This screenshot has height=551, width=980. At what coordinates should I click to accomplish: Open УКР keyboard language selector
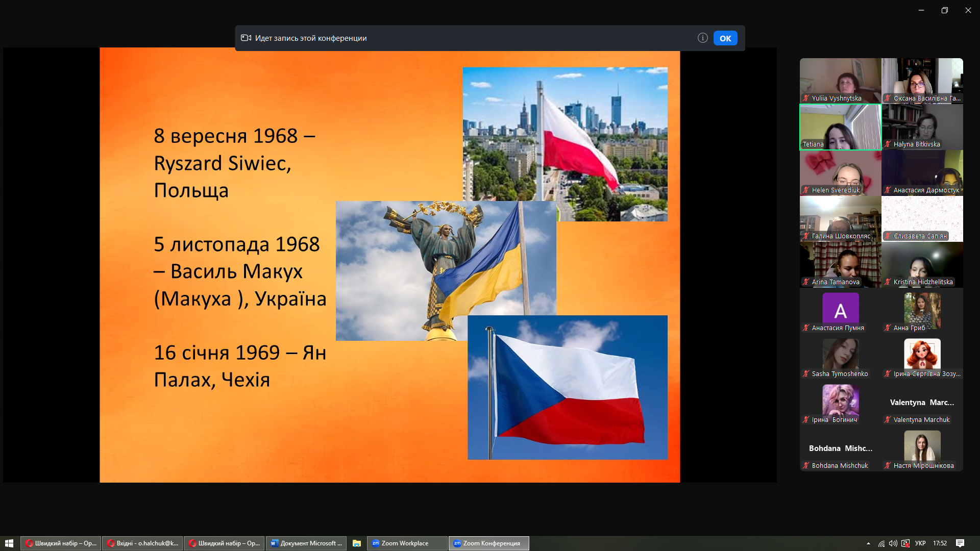coord(920,543)
